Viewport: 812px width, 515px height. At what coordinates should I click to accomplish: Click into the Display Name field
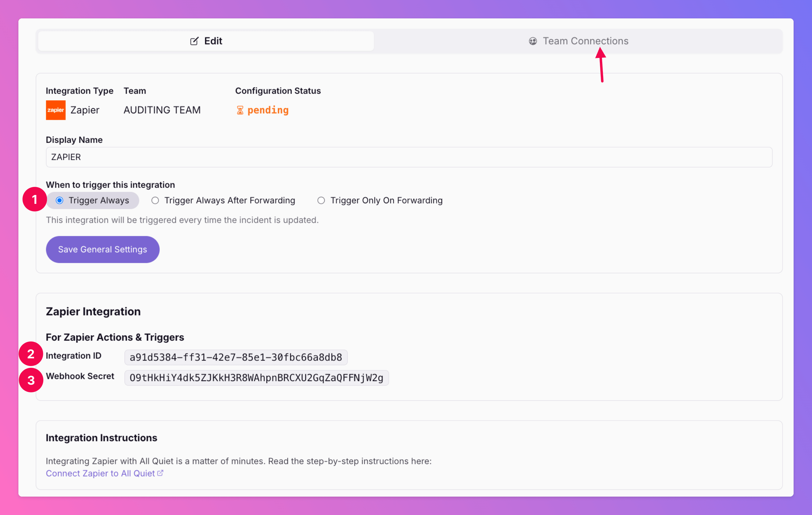point(409,157)
